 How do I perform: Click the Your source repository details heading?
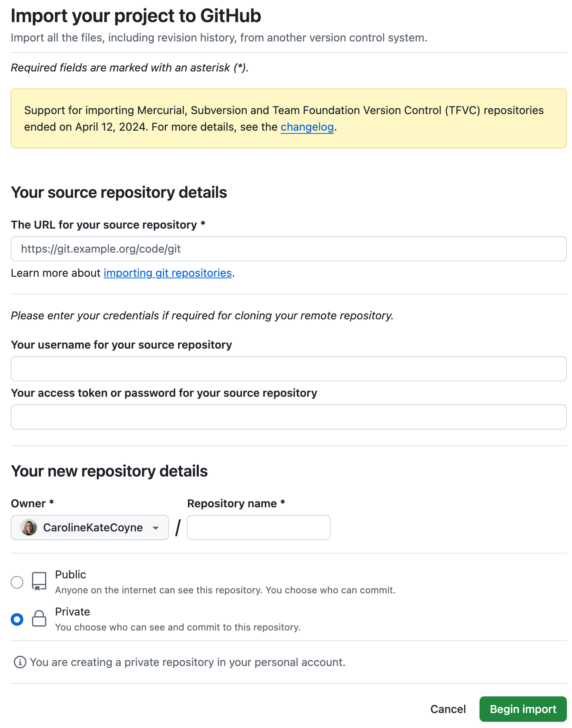[119, 192]
